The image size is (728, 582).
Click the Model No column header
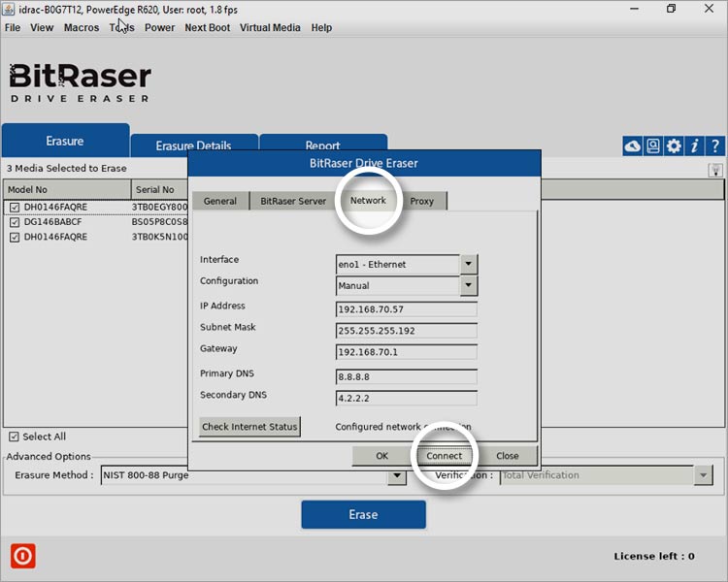[x=67, y=189]
